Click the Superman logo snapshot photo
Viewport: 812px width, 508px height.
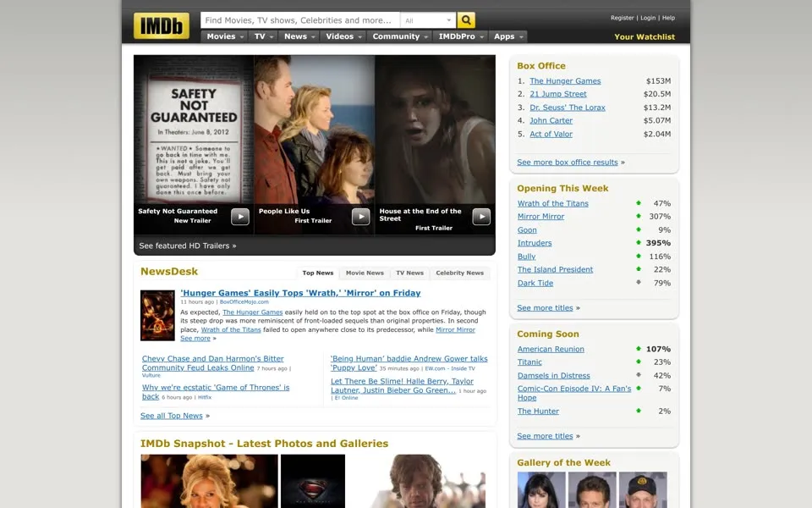click(313, 481)
